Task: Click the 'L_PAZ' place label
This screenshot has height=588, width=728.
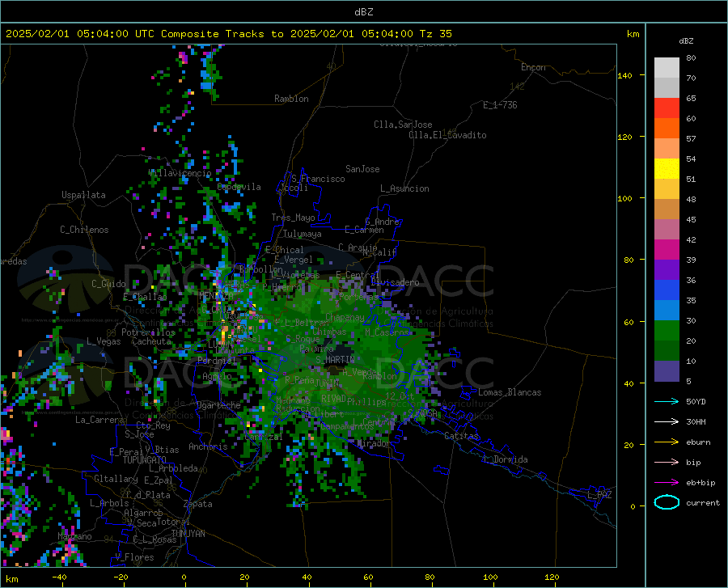Action: point(599,495)
